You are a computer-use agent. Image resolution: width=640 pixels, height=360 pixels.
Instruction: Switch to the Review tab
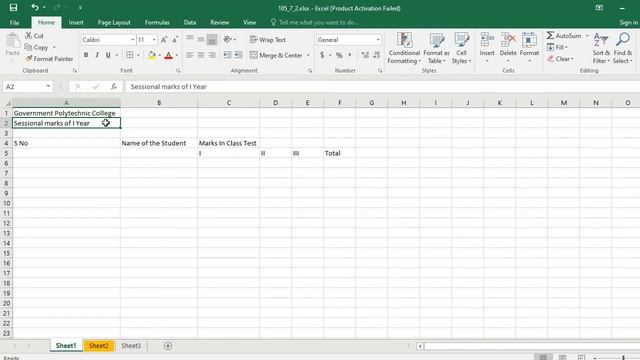[x=220, y=22]
